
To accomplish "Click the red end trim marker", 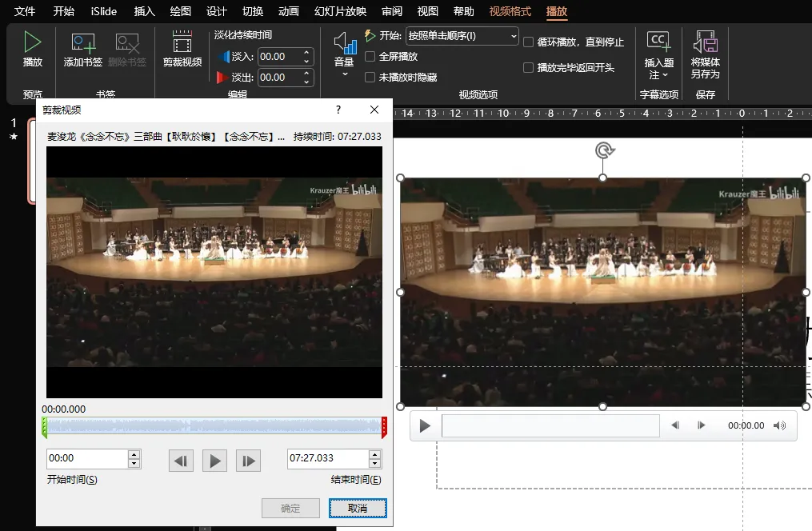I will click(x=384, y=428).
